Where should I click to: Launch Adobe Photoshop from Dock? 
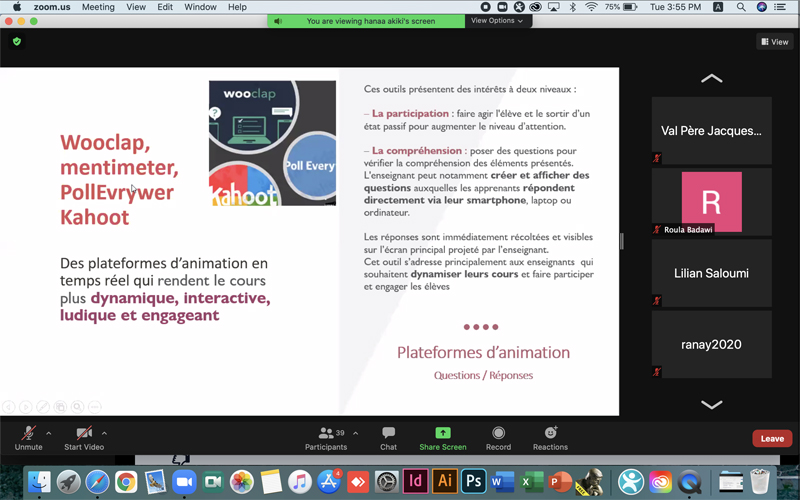[x=473, y=481]
